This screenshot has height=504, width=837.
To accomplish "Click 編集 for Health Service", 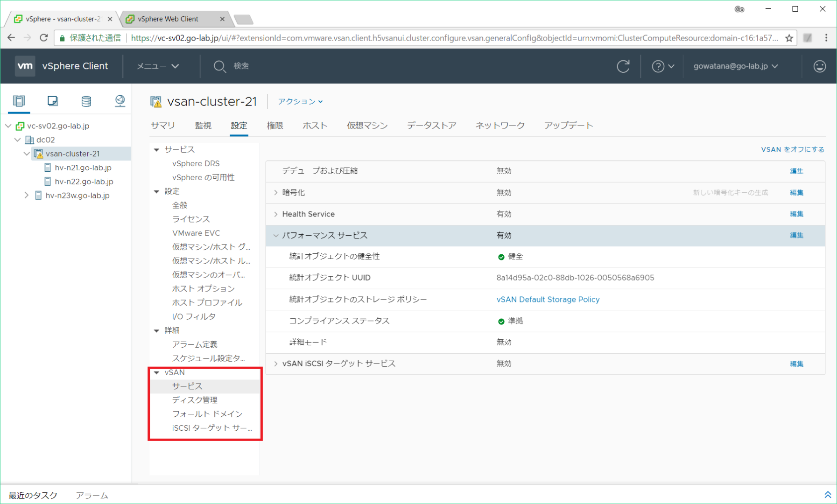I will pos(796,214).
